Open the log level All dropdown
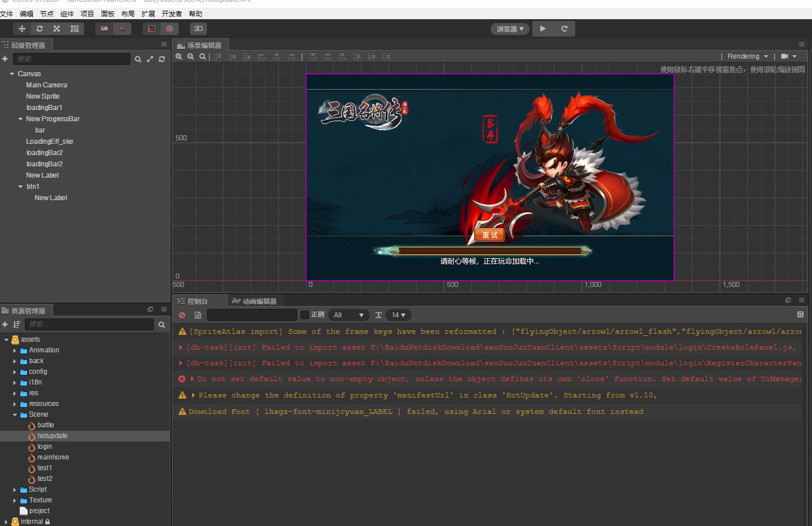This screenshot has width=812, height=526. (348, 315)
